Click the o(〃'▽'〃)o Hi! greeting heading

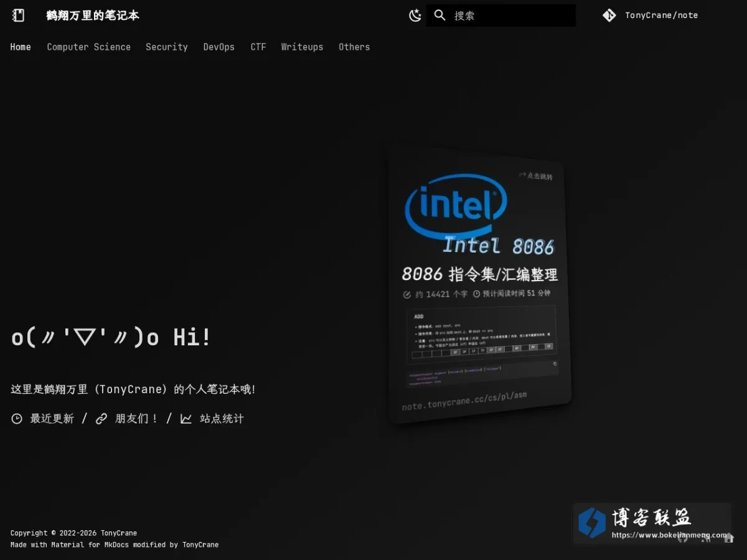click(x=111, y=337)
